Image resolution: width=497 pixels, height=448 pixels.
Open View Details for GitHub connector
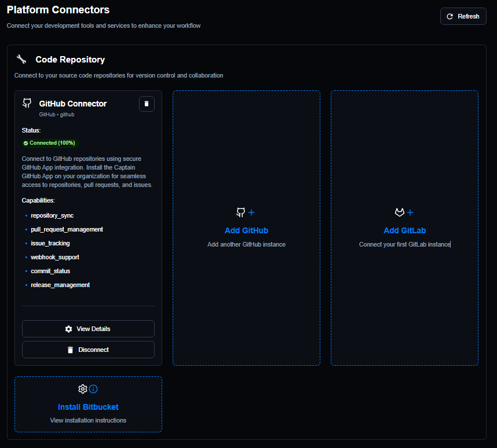coord(88,329)
